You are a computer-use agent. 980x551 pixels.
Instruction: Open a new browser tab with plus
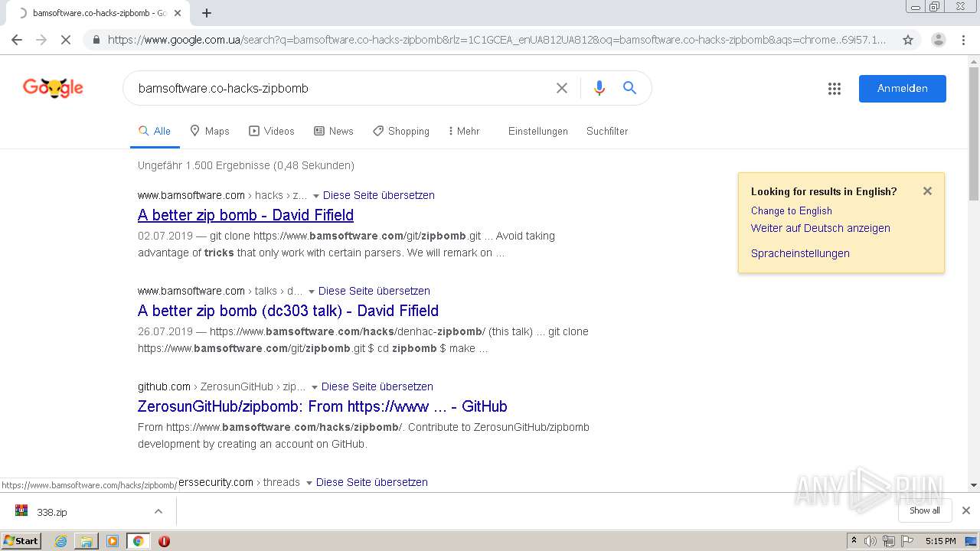(207, 13)
